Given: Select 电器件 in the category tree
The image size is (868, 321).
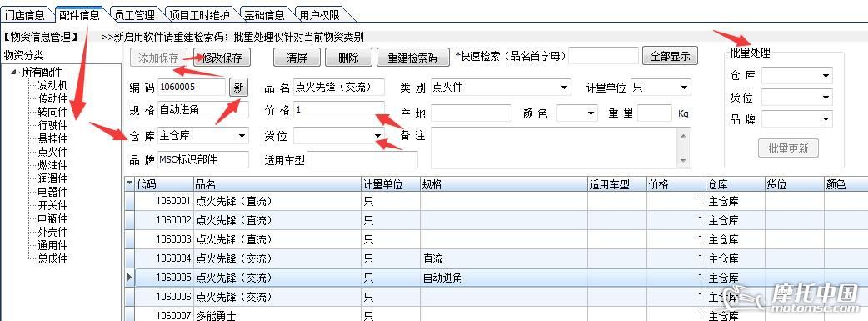Looking at the screenshot, I should pos(52,192).
